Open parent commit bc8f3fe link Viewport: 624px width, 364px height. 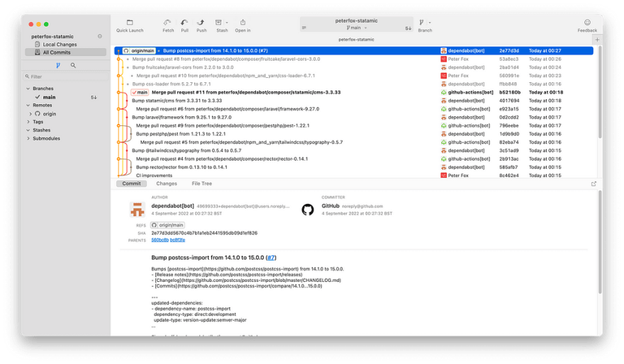pos(177,240)
